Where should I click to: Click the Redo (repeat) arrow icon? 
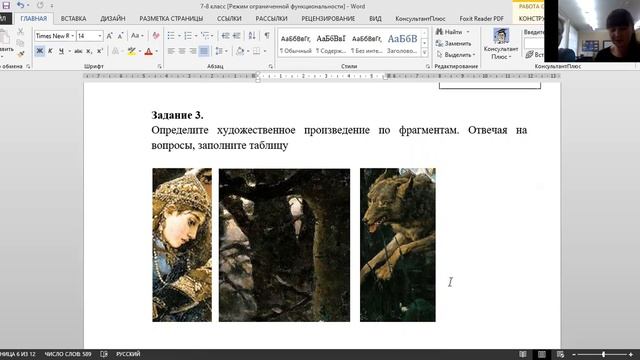coord(40,5)
